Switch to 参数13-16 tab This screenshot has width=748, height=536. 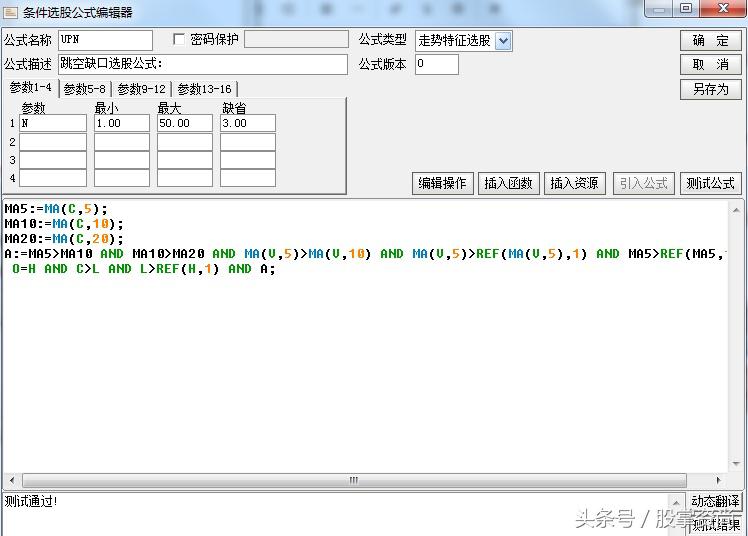pyautogui.click(x=204, y=89)
